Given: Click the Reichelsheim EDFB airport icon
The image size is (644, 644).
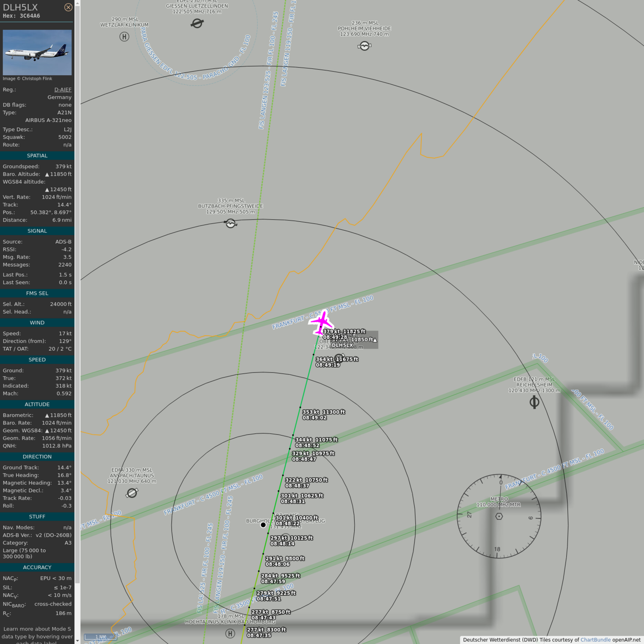Looking at the screenshot, I should click(534, 402).
